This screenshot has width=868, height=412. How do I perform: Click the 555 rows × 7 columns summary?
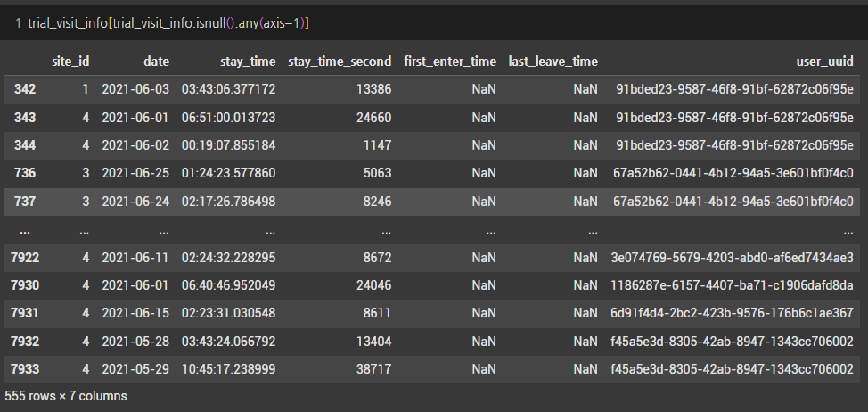click(66, 397)
